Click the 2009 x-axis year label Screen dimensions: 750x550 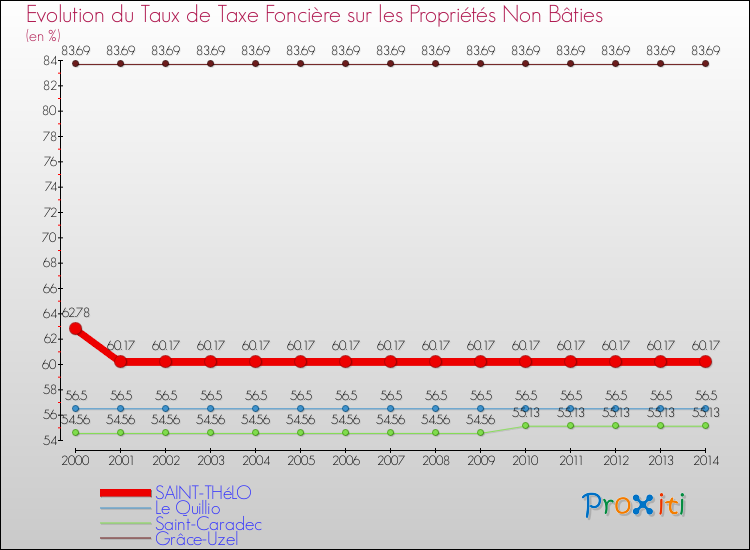click(x=481, y=460)
